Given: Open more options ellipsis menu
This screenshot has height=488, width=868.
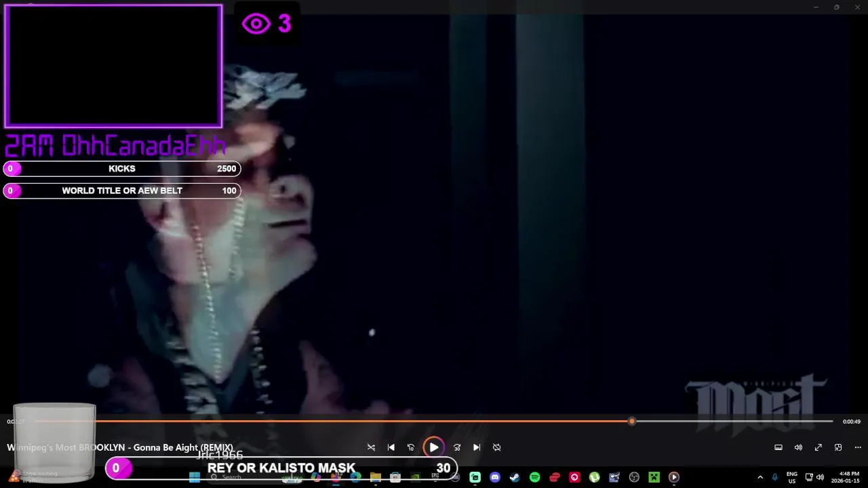Looking at the screenshot, I should [x=858, y=447].
